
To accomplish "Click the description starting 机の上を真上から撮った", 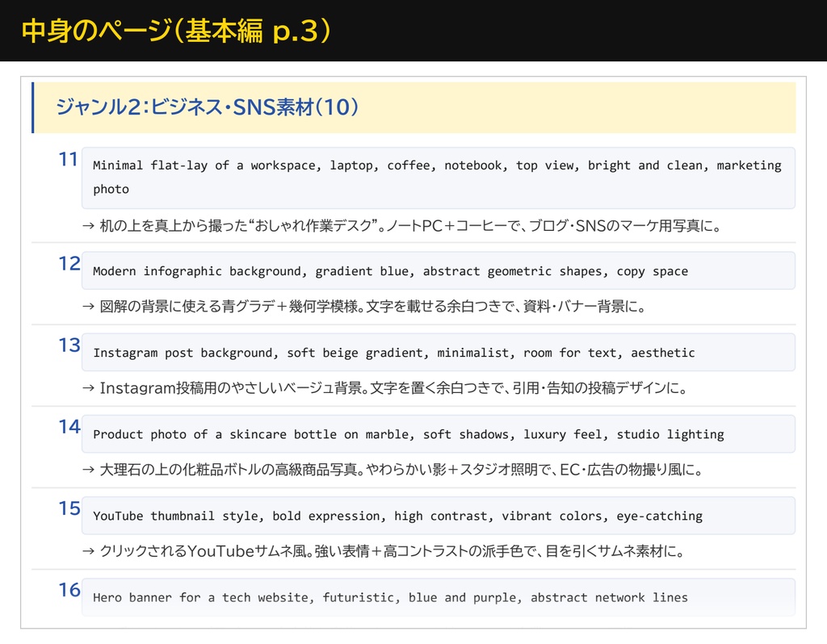I will 402,226.
